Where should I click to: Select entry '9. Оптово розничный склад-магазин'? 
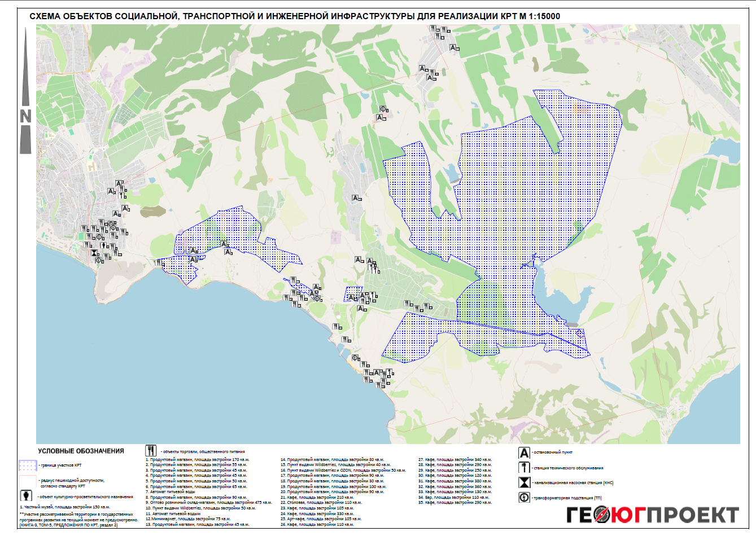tap(208, 503)
